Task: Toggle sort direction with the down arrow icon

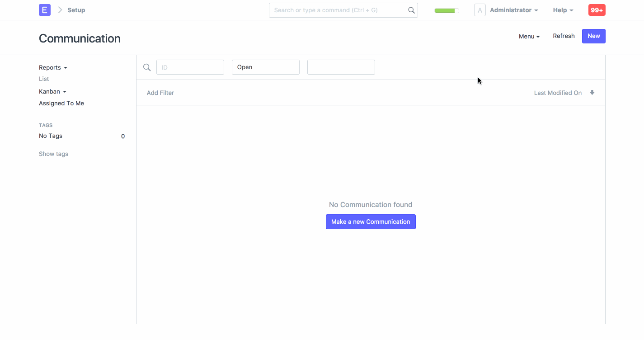Action: coord(592,92)
